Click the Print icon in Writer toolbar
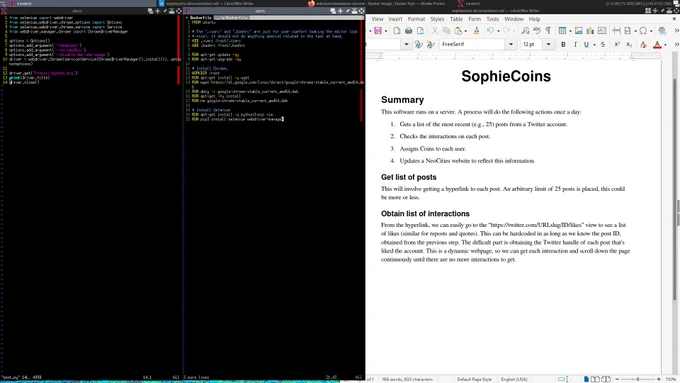The height and width of the screenshot is (383, 680). click(409, 30)
